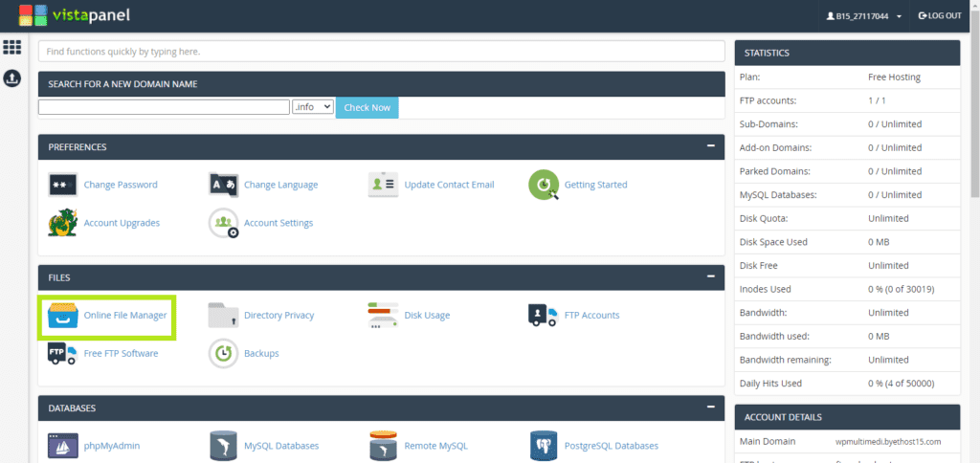Screen dimensions: 980x463
Task: Click the Backups clock icon
Action: [223, 354]
